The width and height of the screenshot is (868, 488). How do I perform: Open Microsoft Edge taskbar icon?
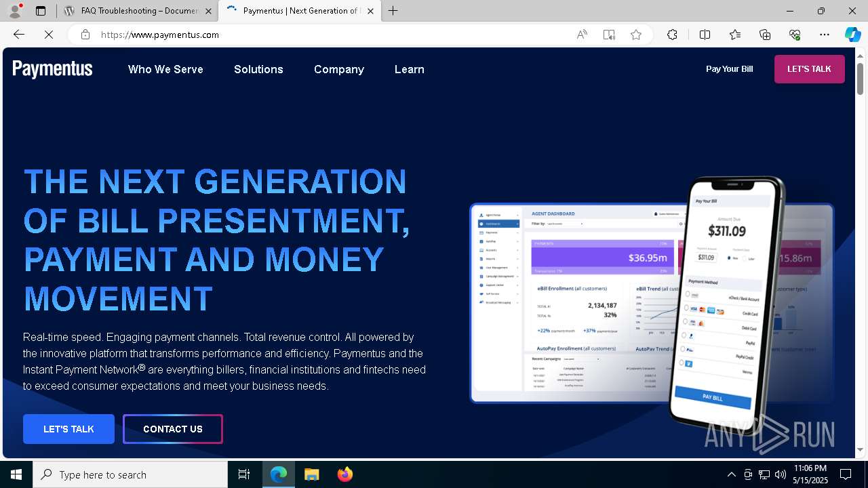(x=279, y=474)
